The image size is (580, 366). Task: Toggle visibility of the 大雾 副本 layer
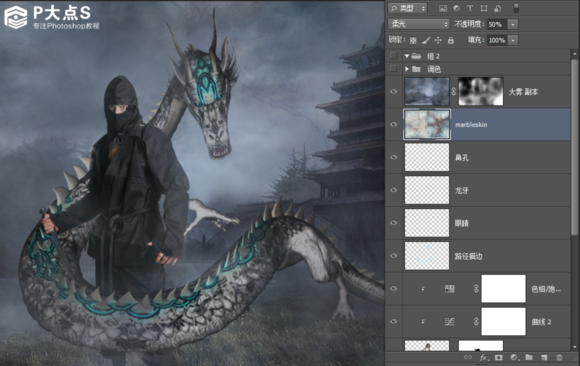[x=394, y=91]
